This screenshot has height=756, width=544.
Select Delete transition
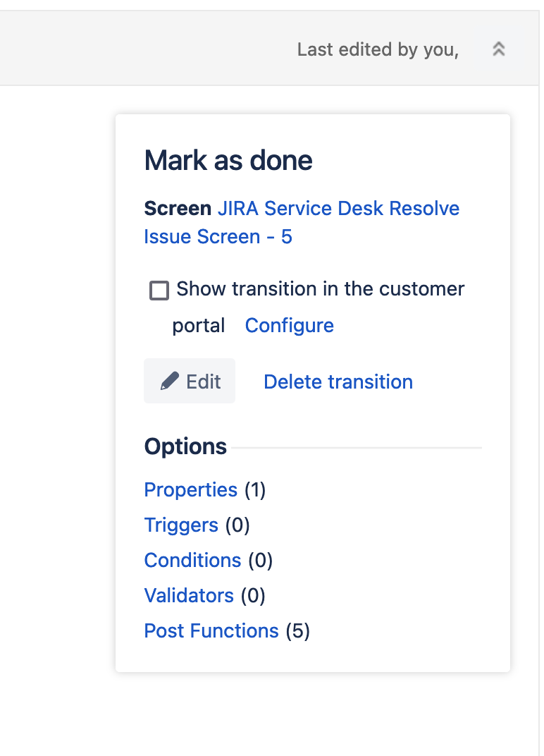click(338, 382)
